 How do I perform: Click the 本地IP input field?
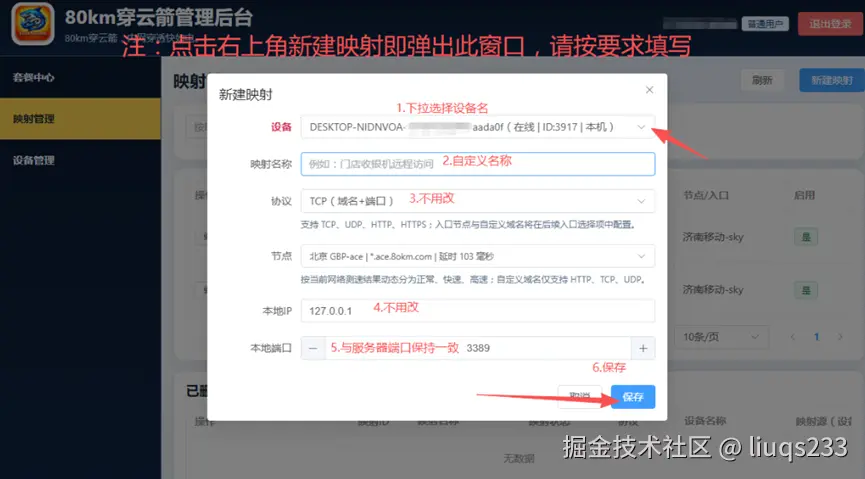click(x=478, y=311)
